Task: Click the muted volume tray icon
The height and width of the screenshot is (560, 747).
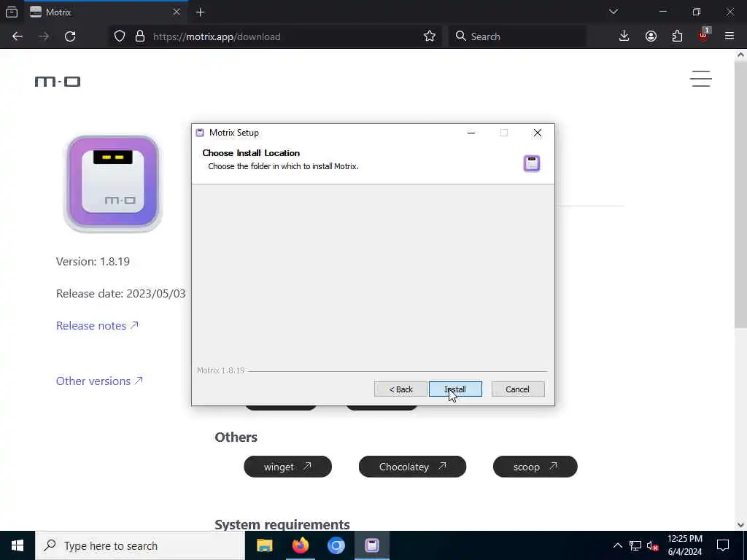Action: point(652,545)
